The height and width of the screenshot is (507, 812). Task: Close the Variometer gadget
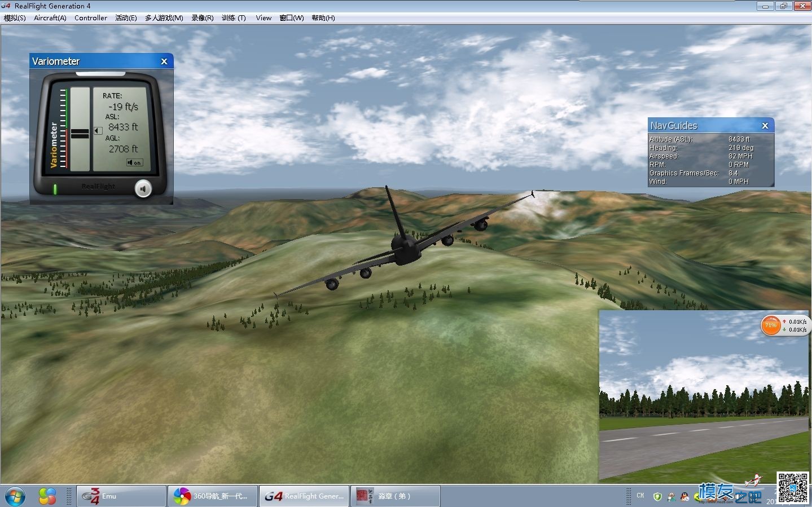tap(164, 61)
